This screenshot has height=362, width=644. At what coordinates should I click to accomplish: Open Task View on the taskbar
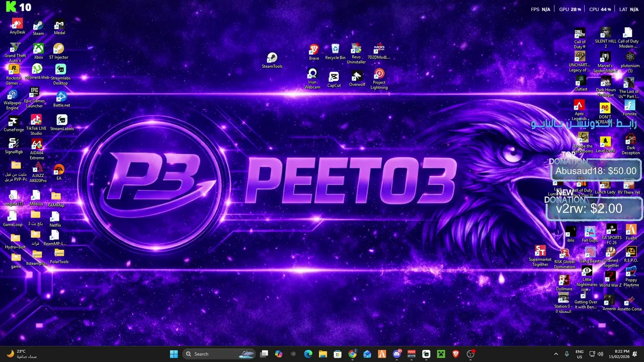click(x=264, y=354)
